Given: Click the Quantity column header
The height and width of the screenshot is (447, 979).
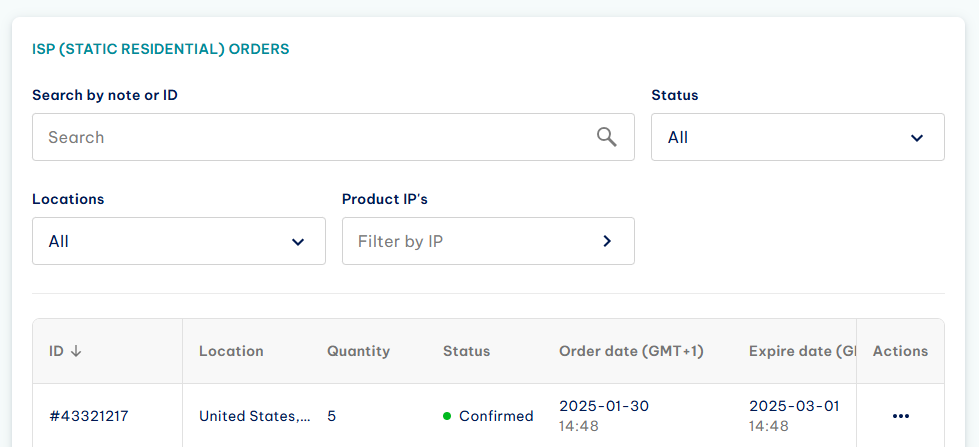Looking at the screenshot, I should (x=358, y=351).
